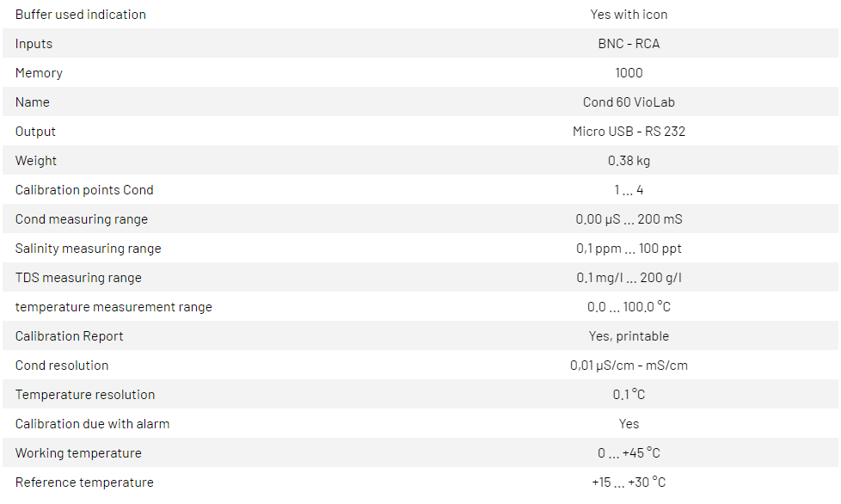Click the 'Reference temperature' row label
Viewport: 841px width, 504px height.
[84, 482]
